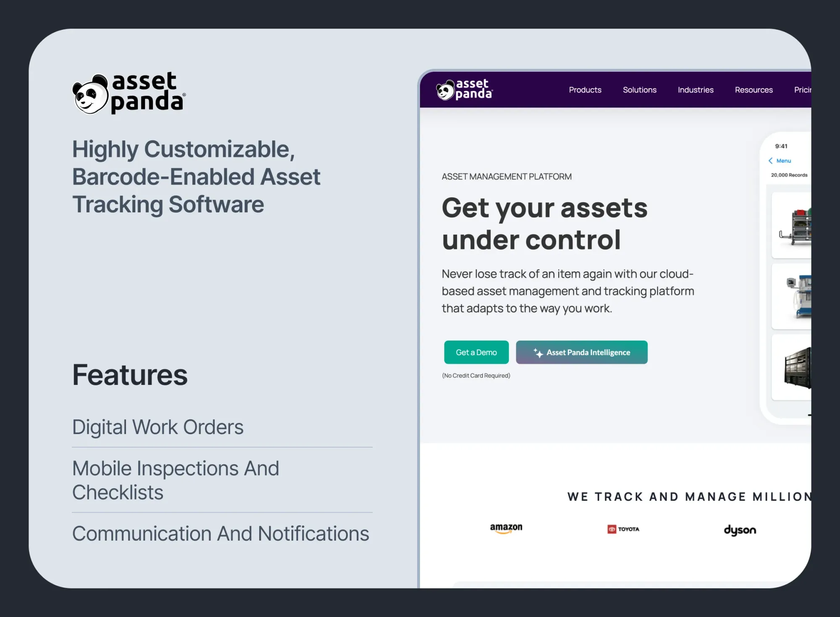This screenshot has width=840, height=617.
Task: Click the Asset Panda Intelligence button
Action: pyautogui.click(x=582, y=353)
